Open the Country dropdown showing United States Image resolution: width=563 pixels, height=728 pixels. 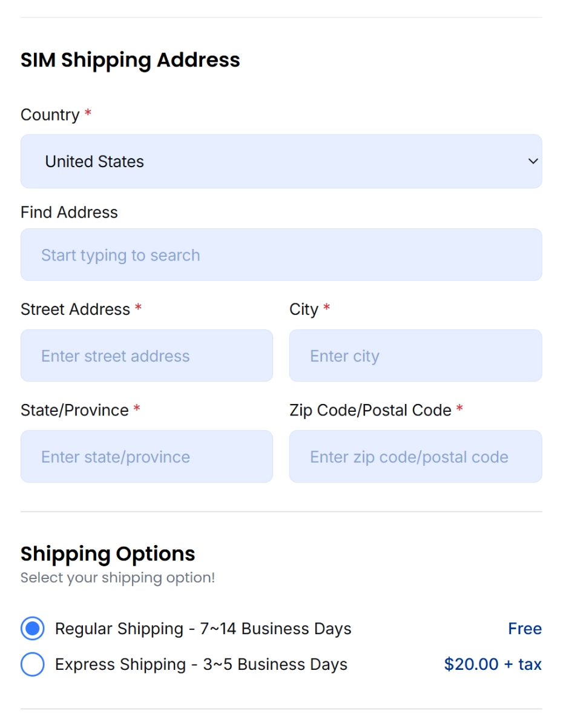[281, 161]
